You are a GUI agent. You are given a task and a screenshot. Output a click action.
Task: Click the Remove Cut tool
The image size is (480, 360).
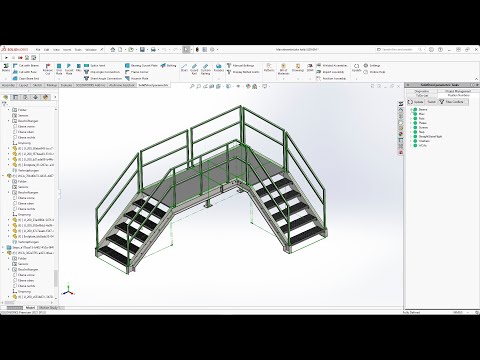(48, 68)
